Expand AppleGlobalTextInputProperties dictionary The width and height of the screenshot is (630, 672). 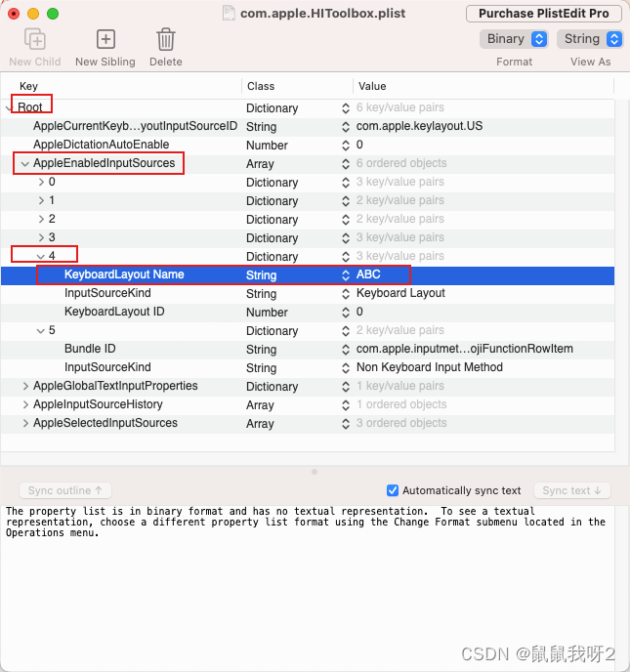[25, 386]
